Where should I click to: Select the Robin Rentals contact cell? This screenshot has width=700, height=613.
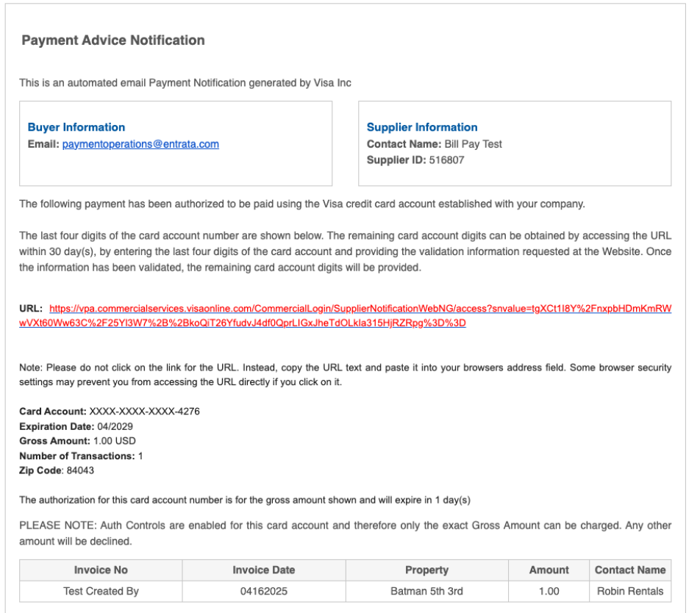click(x=630, y=591)
